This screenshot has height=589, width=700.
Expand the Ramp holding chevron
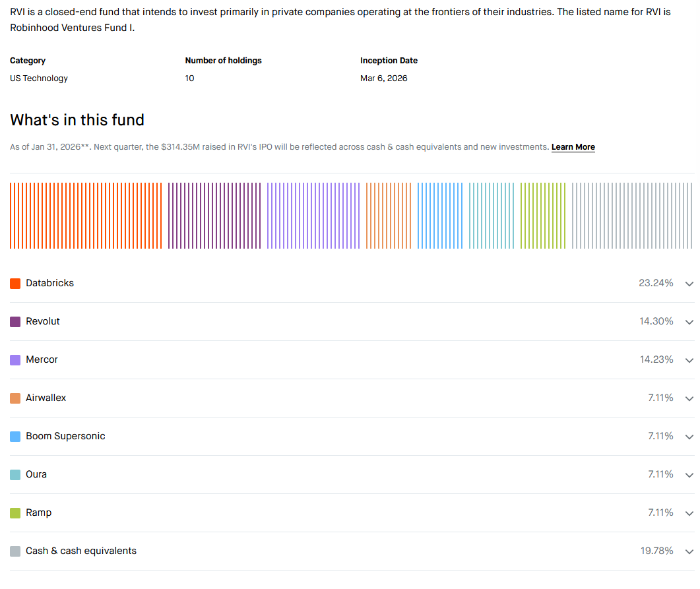pyautogui.click(x=689, y=514)
